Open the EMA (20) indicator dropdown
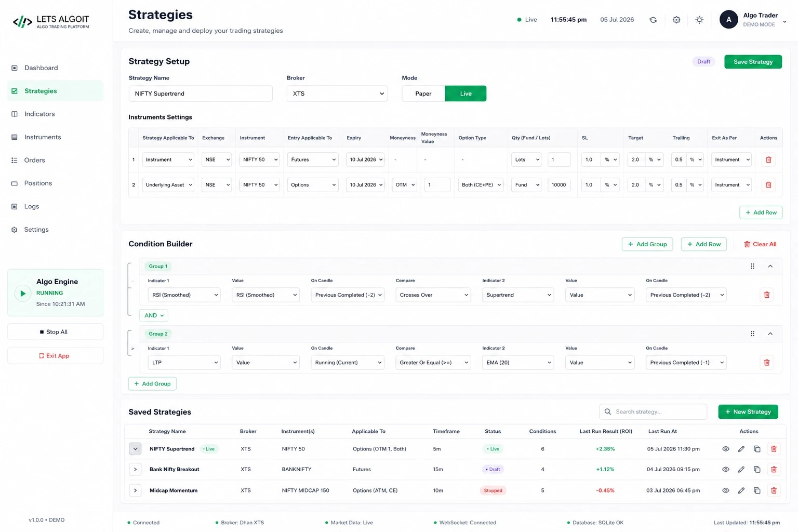 point(518,363)
